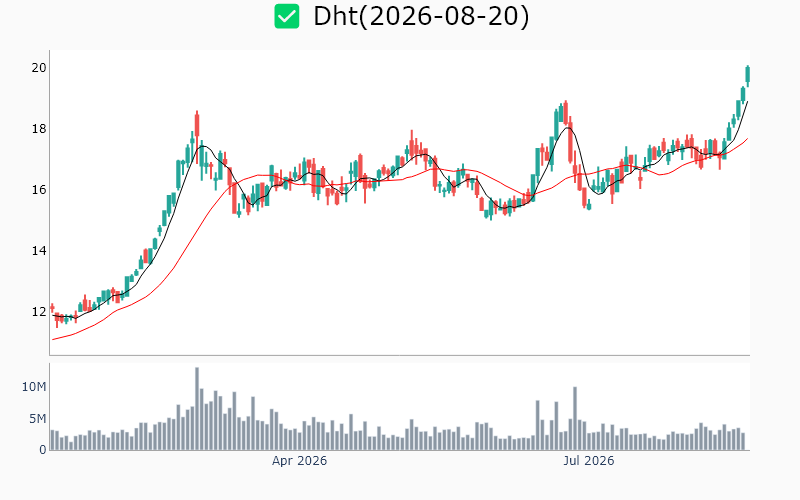
Task: Click the 12 price axis label
Action: click(39, 312)
